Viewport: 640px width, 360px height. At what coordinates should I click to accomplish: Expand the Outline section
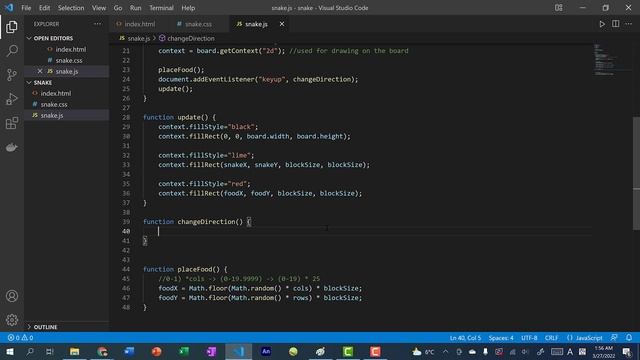45,327
